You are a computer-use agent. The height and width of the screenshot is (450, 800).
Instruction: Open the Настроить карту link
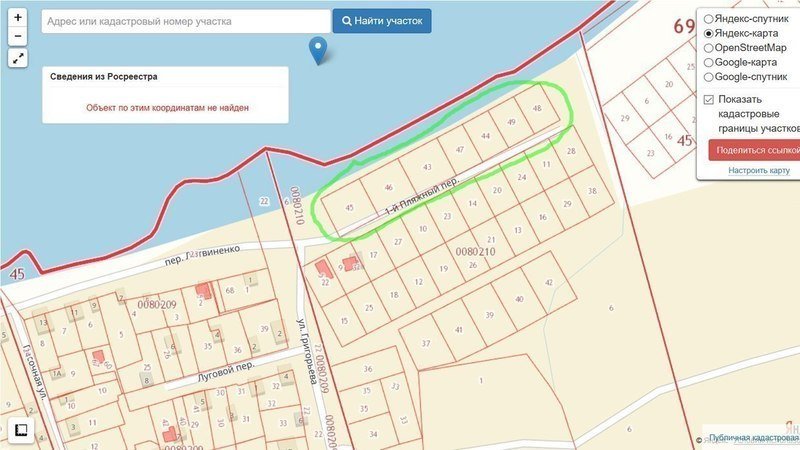pyautogui.click(x=759, y=170)
